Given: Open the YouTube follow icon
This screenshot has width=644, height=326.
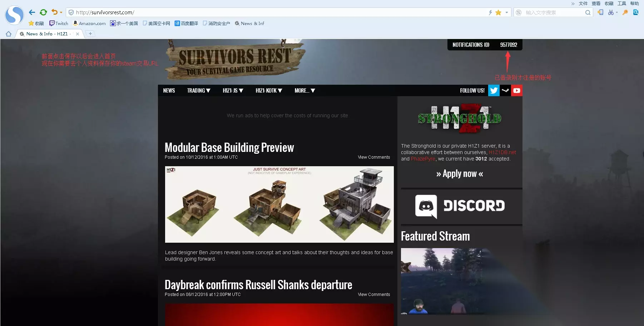Looking at the screenshot, I should [x=517, y=90].
